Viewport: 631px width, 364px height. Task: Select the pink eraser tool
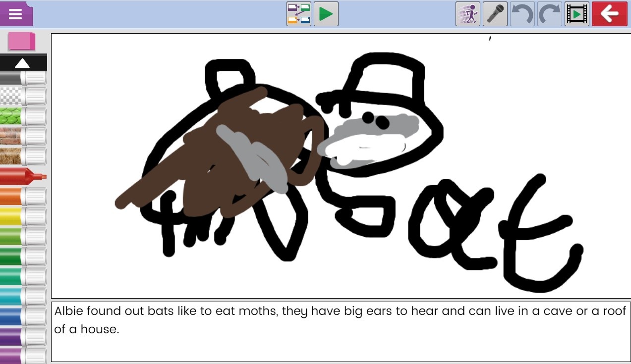(x=22, y=42)
